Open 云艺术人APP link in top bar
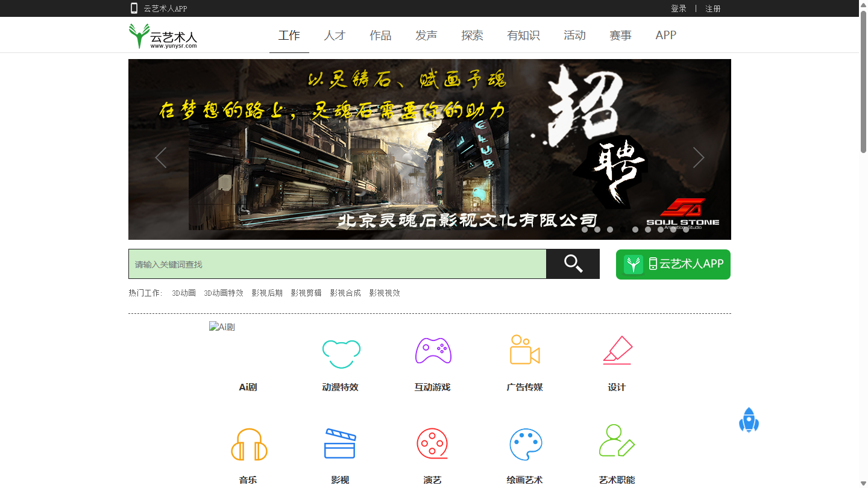The image size is (868, 488). point(159,8)
